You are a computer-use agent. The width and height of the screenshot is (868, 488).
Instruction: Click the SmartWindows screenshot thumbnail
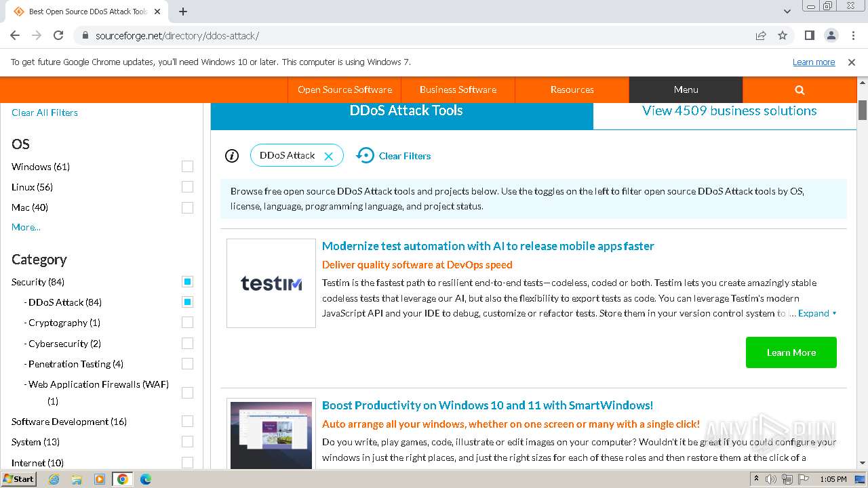point(271,434)
